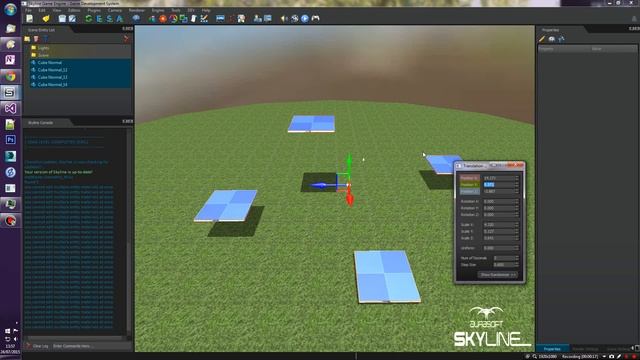Open Google Chrome from the taskbar
Screen dimensions: 640x360
click(11, 76)
